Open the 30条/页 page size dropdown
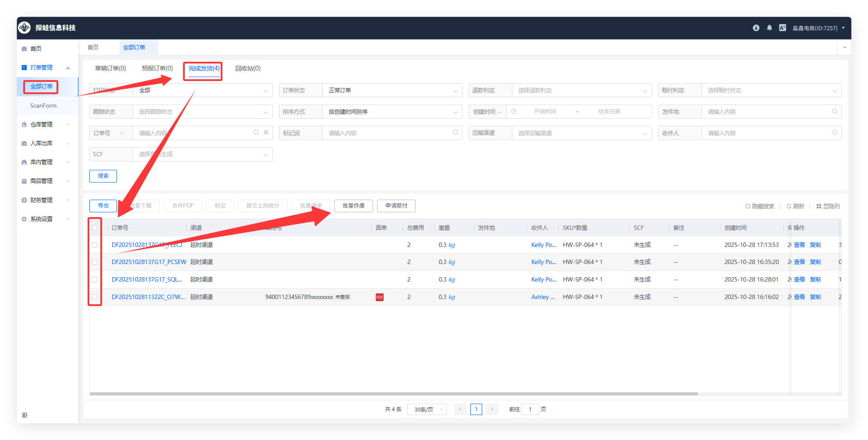Image resolution: width=868 pixels, height=440 pixels. point(427,409)
